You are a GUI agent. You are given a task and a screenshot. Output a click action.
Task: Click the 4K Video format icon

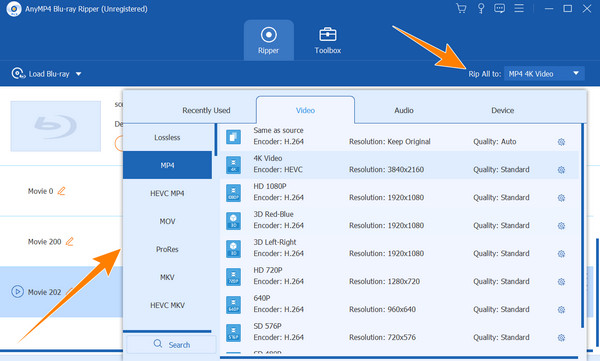coord(233,165)
